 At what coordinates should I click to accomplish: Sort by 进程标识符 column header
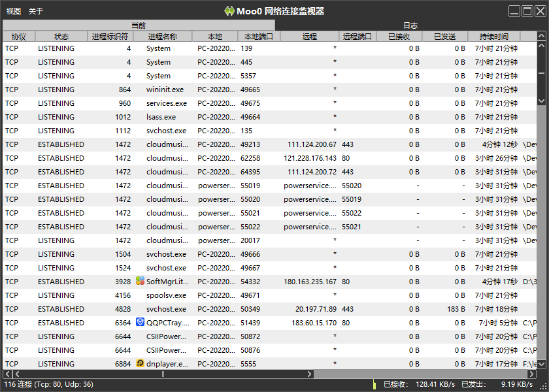click(110, 37)
